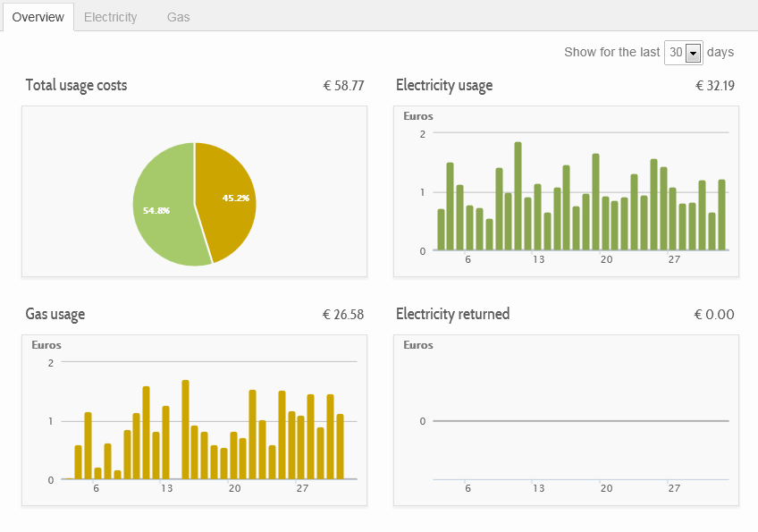The width and height of the screenshot is (758, 532).
Task: Click the € 0.00 electricity returned amount
Action: (714, 315)
